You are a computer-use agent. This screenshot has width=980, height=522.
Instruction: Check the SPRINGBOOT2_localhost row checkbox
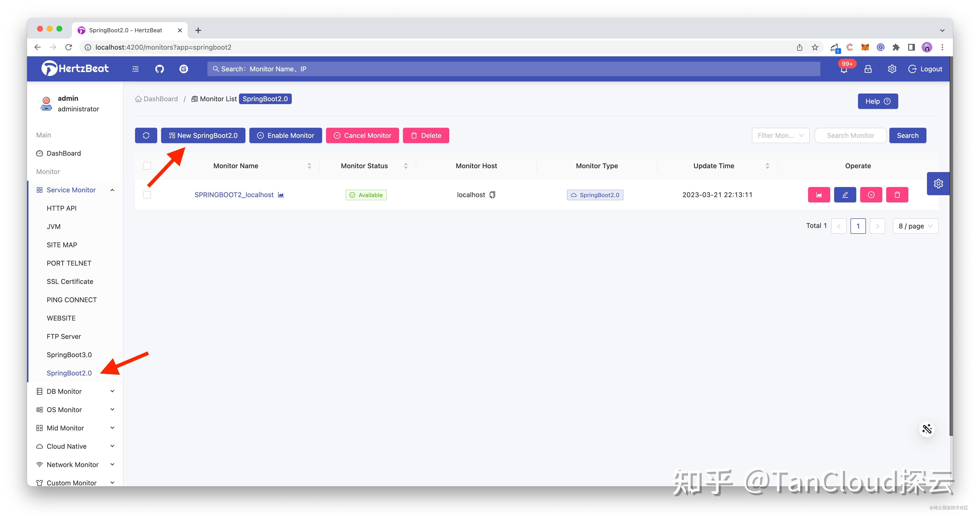click(147, 195)
